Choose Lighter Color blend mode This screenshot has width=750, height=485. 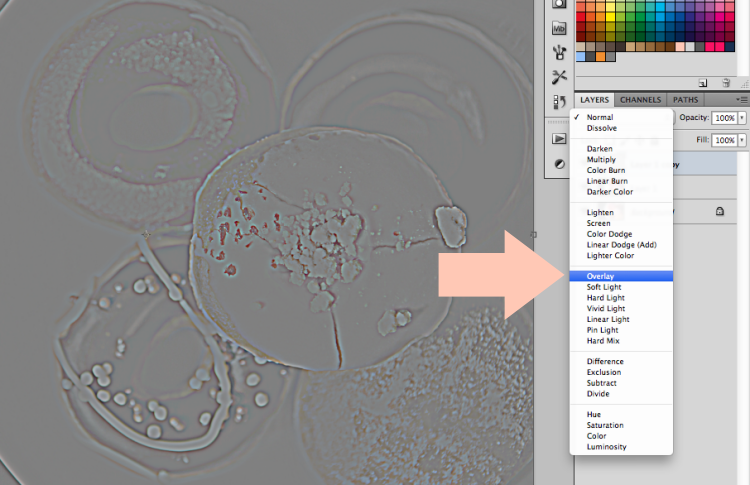(x=621, y=255)
